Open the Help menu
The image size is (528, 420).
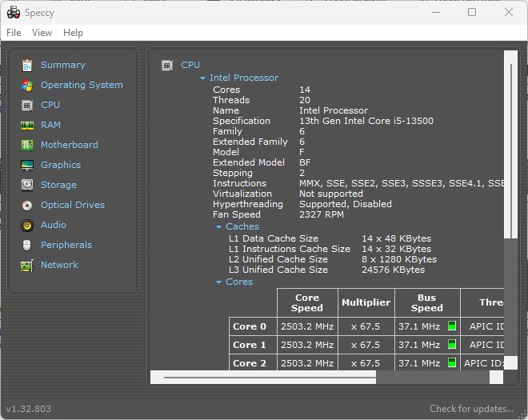click(x=73, y=33)
